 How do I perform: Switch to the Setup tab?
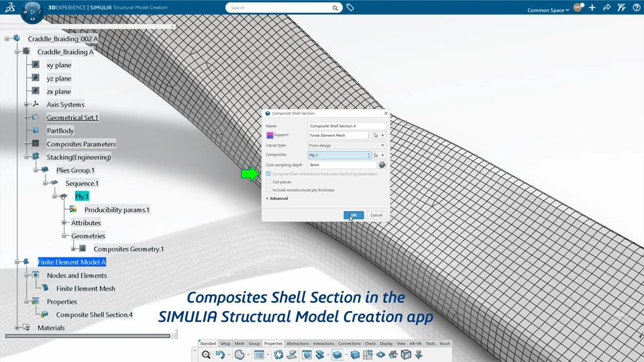[x=225, y=343]
